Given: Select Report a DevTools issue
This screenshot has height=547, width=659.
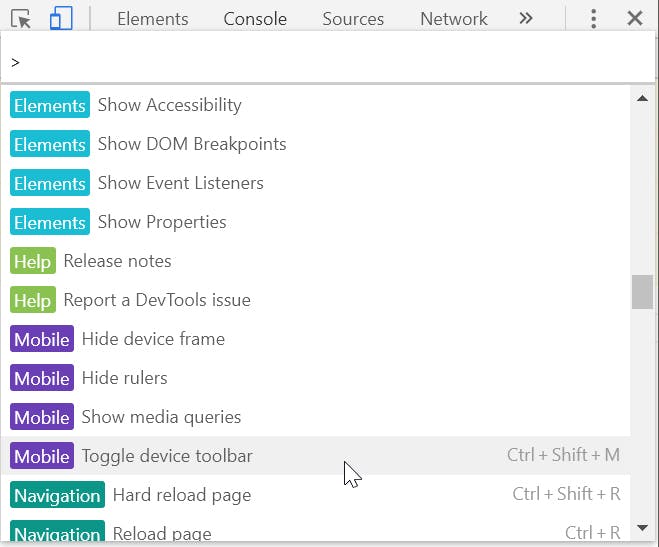Looking at the screenshot, I should pos(156,300).
